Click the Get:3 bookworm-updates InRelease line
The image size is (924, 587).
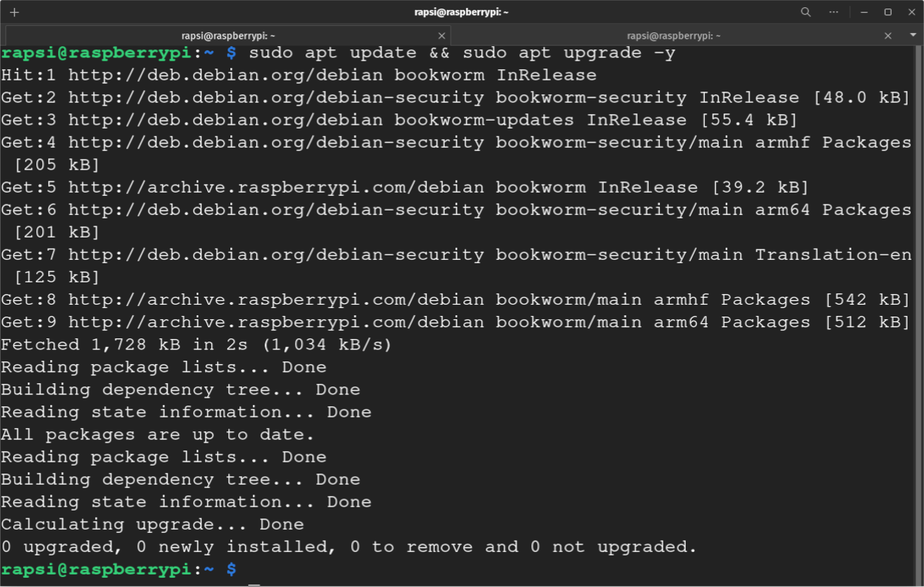(x=399, y=120)
